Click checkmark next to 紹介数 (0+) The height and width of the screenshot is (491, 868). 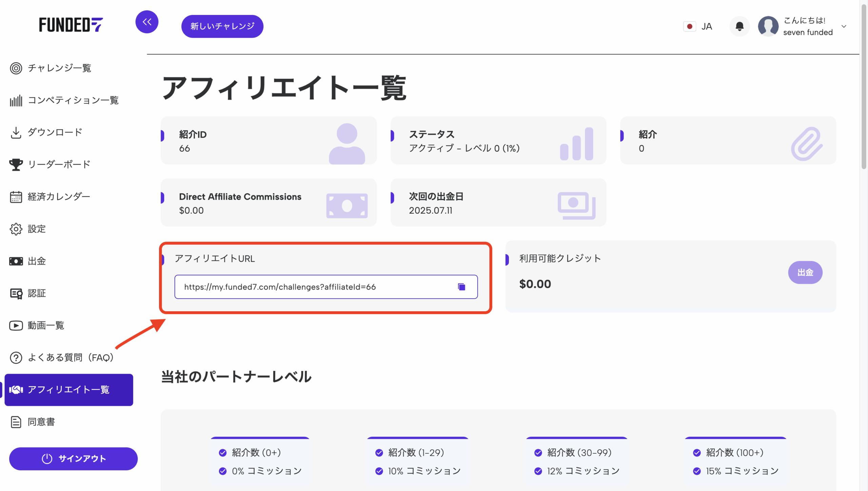tap(223, 453)
